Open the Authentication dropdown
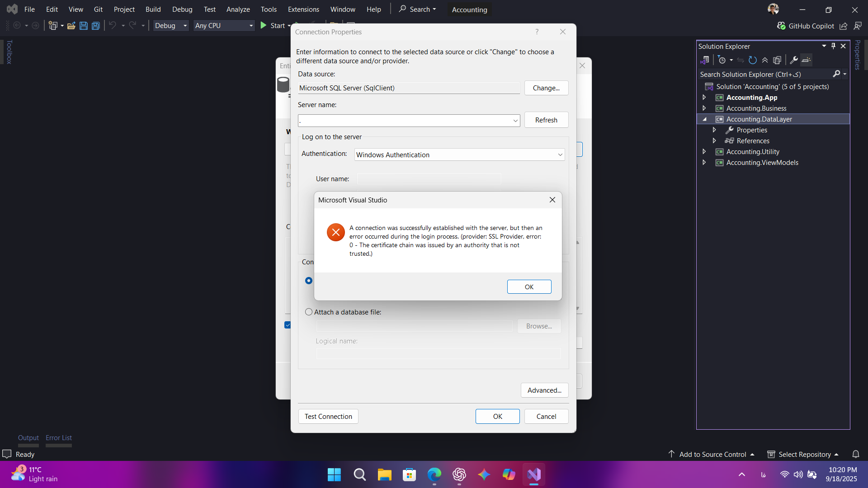 [560, 155]
